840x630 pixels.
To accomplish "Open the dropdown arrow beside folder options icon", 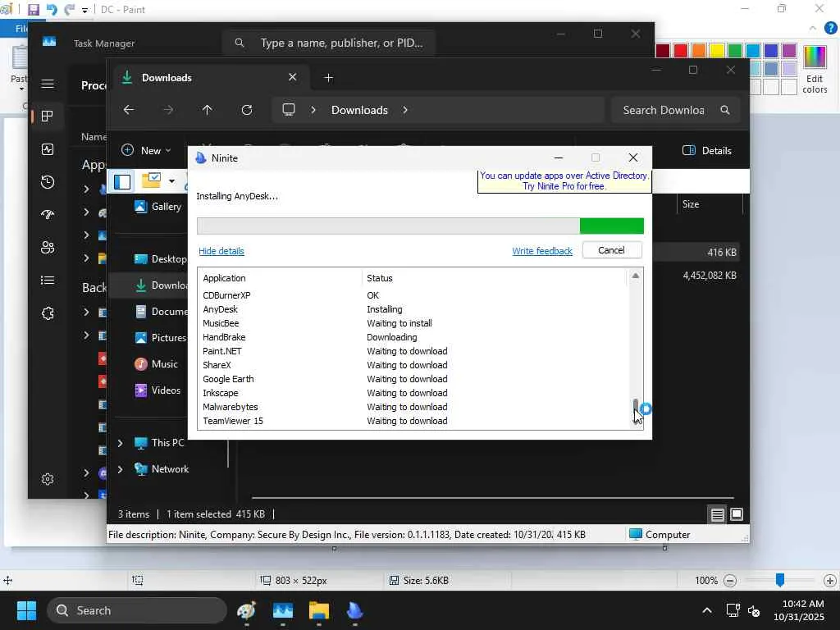I will click(171, 181).
